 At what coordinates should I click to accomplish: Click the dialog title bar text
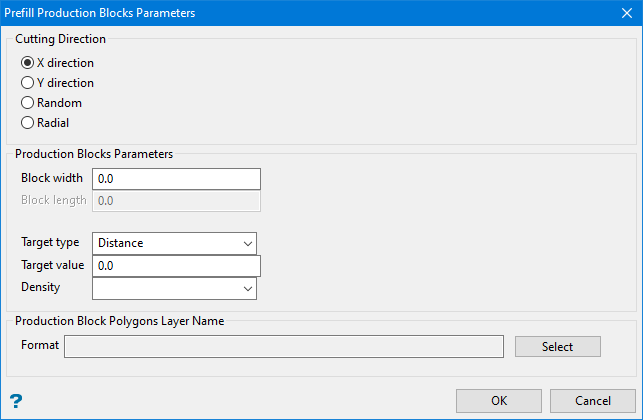tap(102, 14)
